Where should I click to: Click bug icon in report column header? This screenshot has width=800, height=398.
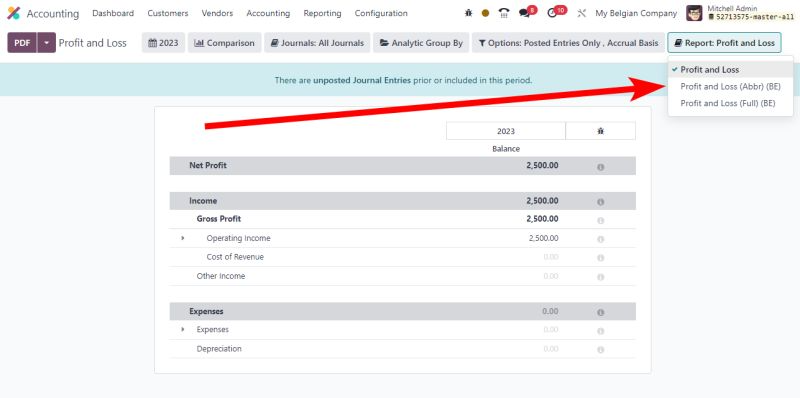point(601,131)
